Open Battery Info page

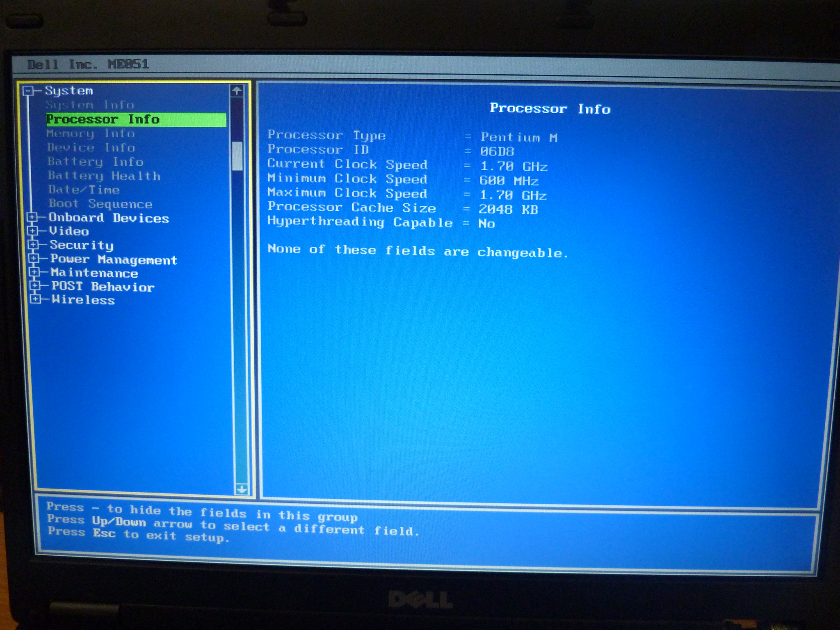tap(95, 162)
